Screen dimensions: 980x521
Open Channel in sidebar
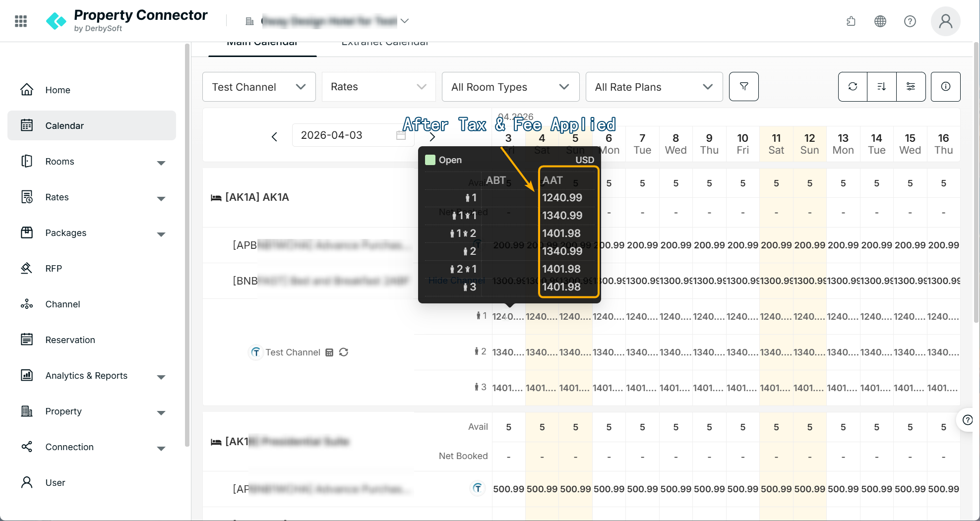92,304
